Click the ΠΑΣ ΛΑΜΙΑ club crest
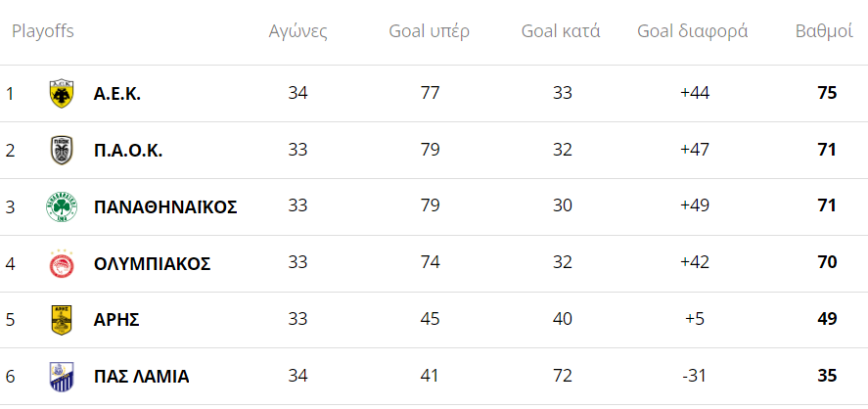The width and height of the screenshot is (868, 409). coord(62,377)
